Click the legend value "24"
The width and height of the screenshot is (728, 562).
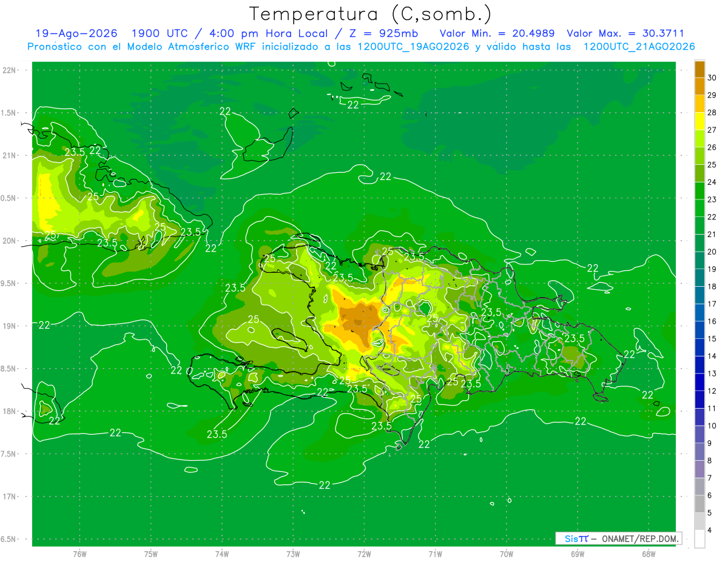click(x=712, y=182)
